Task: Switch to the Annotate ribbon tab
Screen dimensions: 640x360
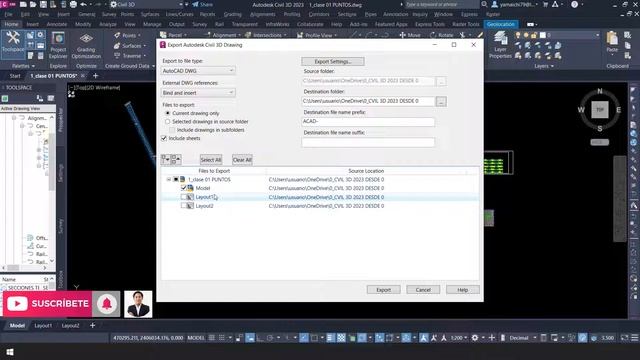Action: click(57, 24)
